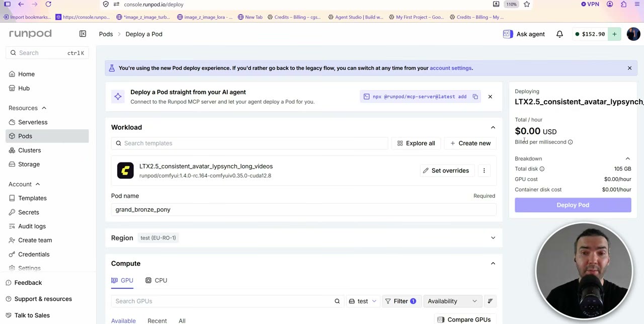Dismiss the AI agent deploy banner
644x324 pixels.
click(x=490, y=97)
